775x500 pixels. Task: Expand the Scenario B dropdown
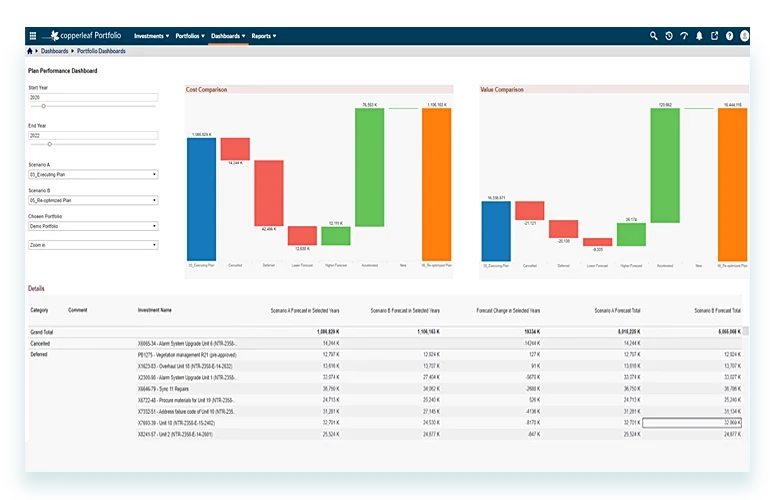[93, 200]
